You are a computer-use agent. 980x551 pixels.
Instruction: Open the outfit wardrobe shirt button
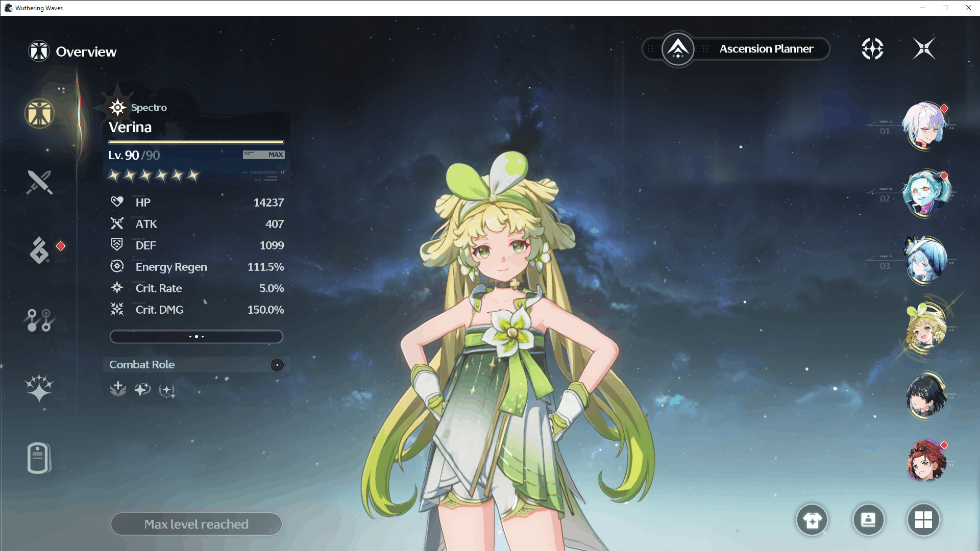pos(812,520)
